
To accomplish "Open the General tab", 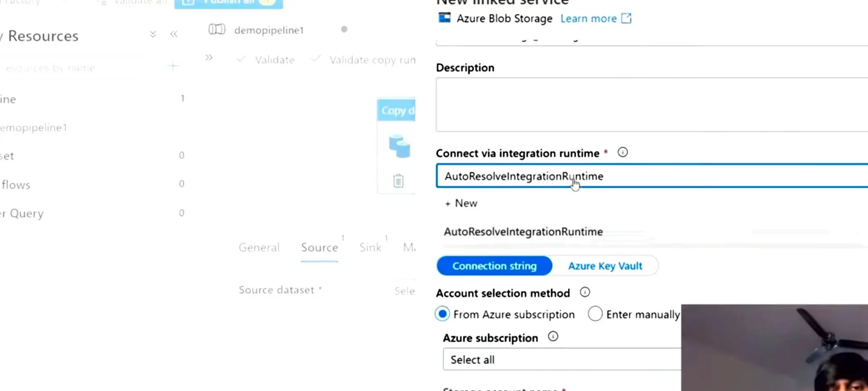I will click(259, 248).
